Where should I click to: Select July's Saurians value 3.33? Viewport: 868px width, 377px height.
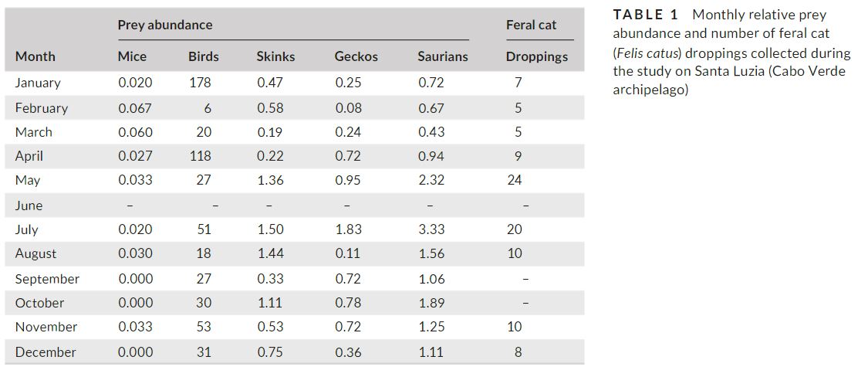431,229
